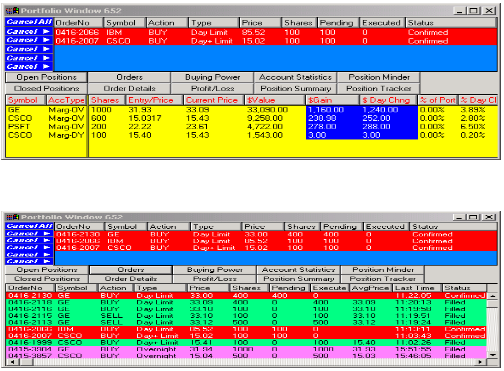Select Open Positions tab in the bottom window
The width and height of the screenshot is (504, 371).
[x=47, y=270]
